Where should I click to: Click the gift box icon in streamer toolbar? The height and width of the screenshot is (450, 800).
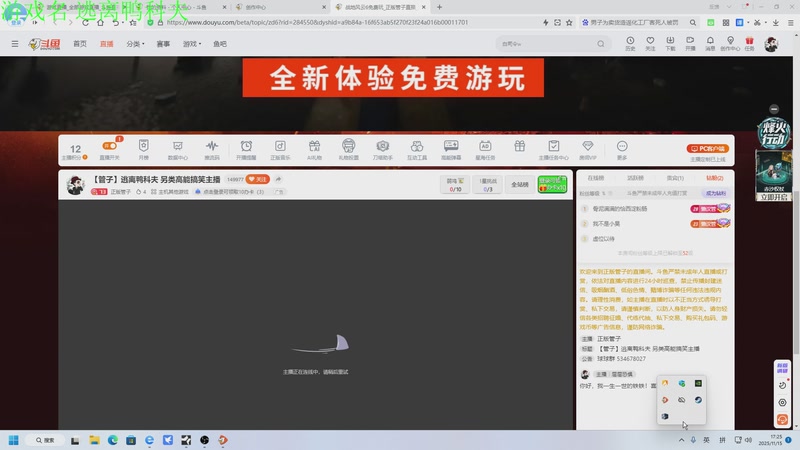pos(519,146)
